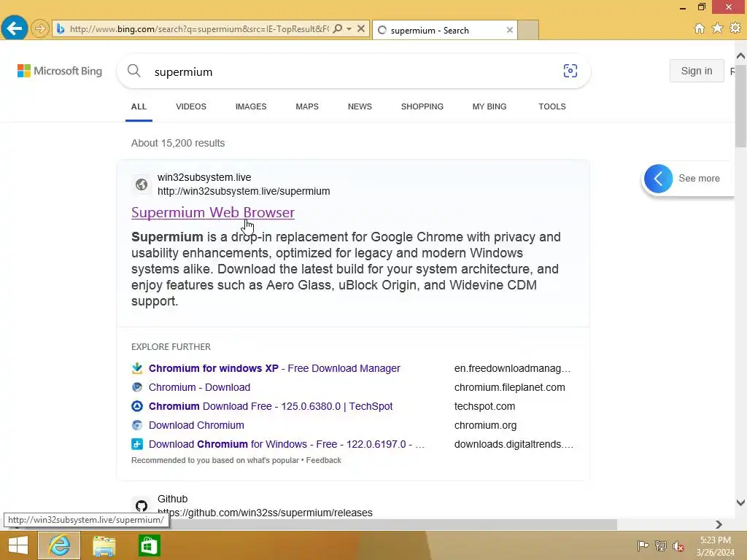Viewport: 747px width, 560px height.
Task: Click the About 15,200 results text
Action: pos(178,143)
